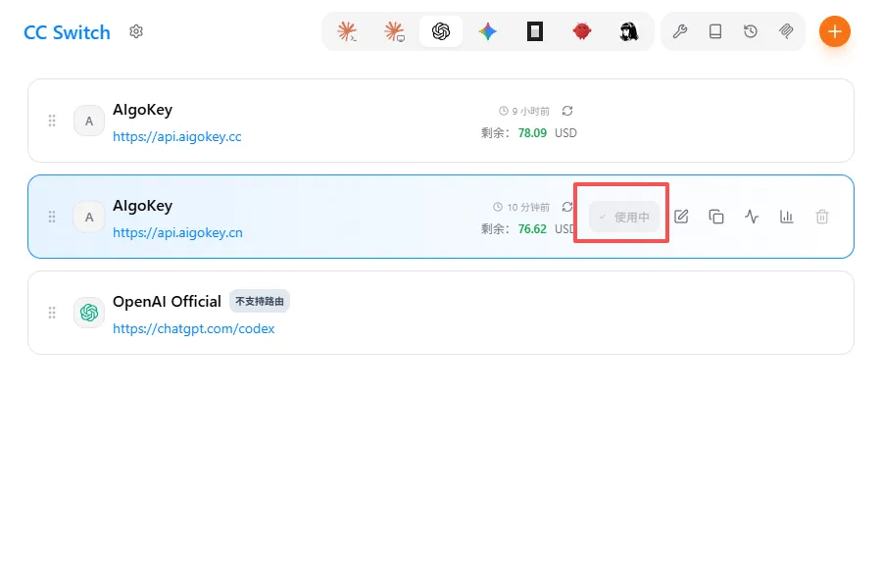Add a new provider with orange plus

point(835,31)
